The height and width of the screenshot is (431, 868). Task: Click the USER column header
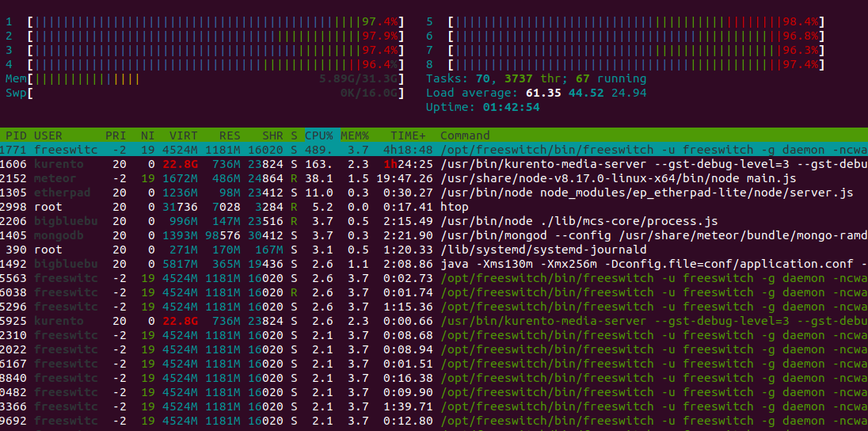[x=48, y=135]
